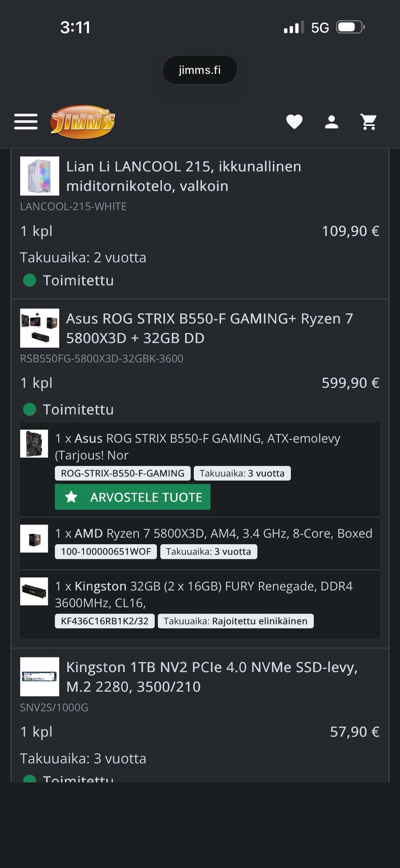Open Lian Li LANCOOL 215 product title
The width and height of the screenshot is (400, 868).
pos(183,176)
